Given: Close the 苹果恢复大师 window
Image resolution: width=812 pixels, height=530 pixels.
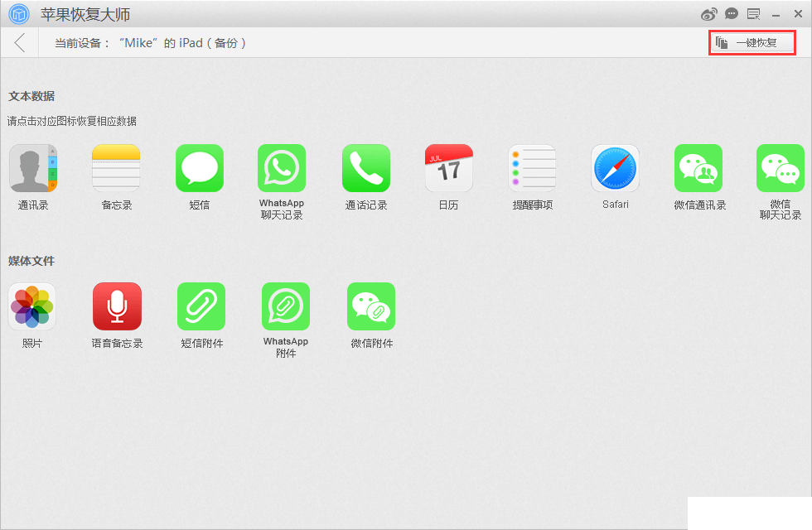Looking at the screenshot, I should click(798, 14).
